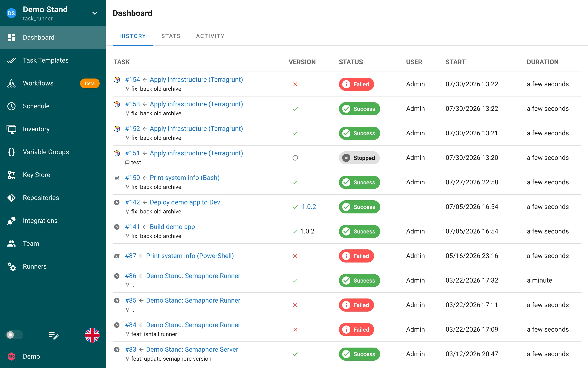Click the DS project avatar
Image resolution: width=588 pixels, height=368 pixels.
(x=11, y=13)
